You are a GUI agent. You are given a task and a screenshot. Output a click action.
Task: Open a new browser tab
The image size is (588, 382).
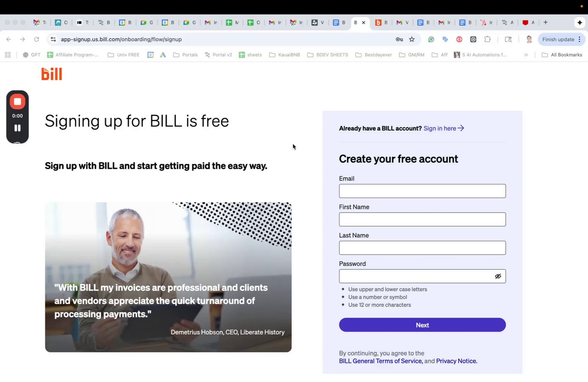545,22
